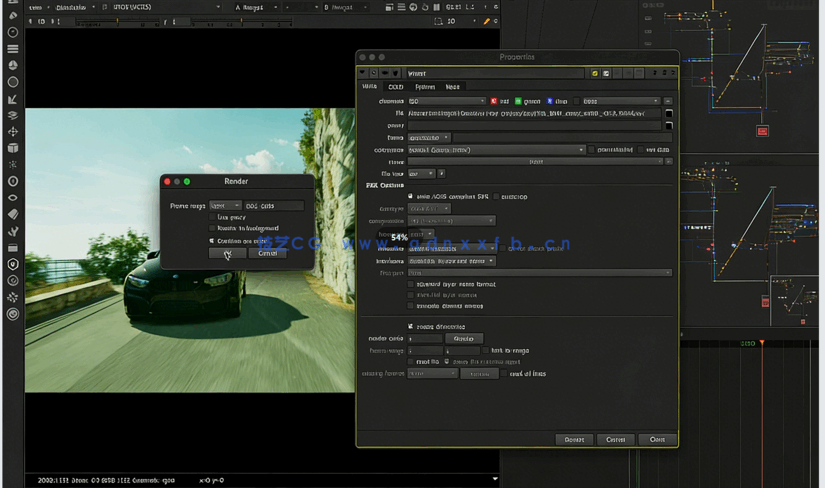Click OK button in Render dialog
This screenshot has width=825, height=488.
227,253
